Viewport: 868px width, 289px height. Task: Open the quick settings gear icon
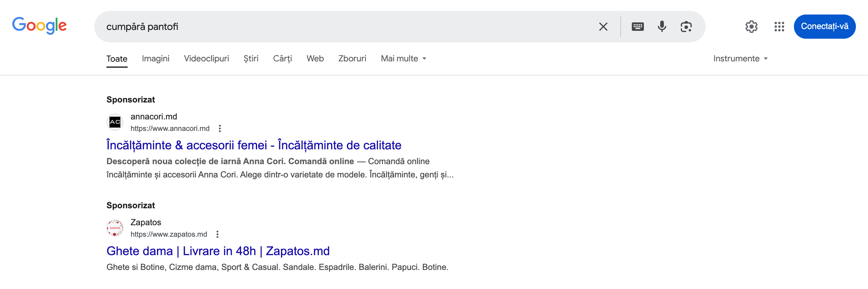(752, 27)
